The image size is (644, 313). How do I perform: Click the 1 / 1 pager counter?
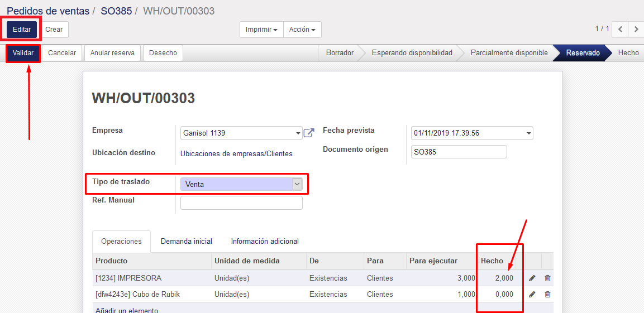click(602, 28)
